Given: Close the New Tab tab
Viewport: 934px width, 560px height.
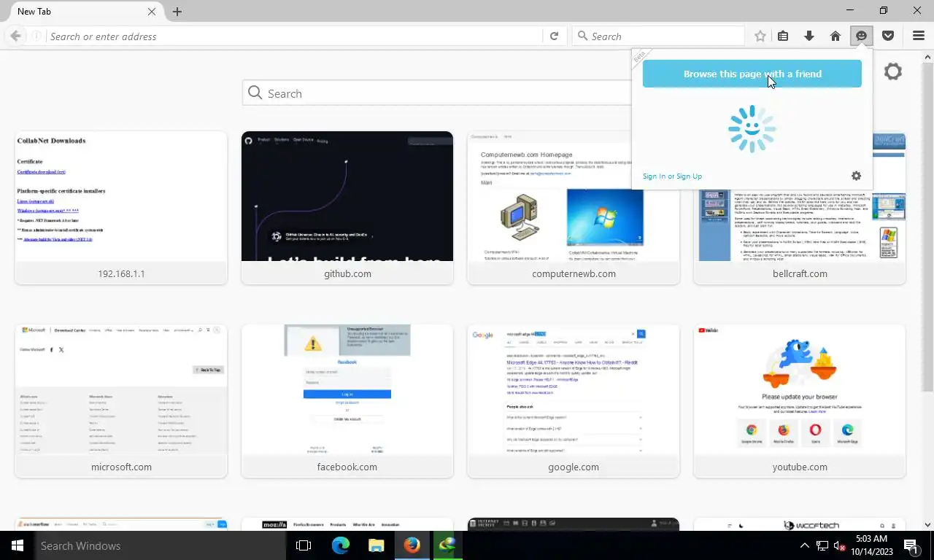Looking at the screenshot, I should click(152, 12).
